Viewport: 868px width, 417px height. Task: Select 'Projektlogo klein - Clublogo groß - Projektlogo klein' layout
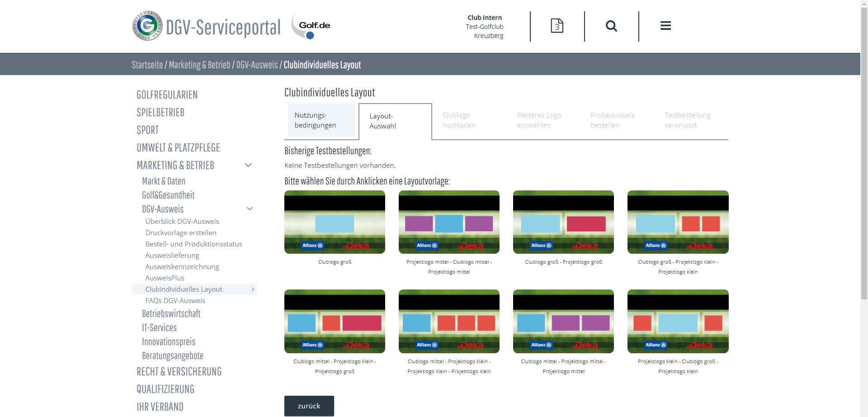coord(678,322)
